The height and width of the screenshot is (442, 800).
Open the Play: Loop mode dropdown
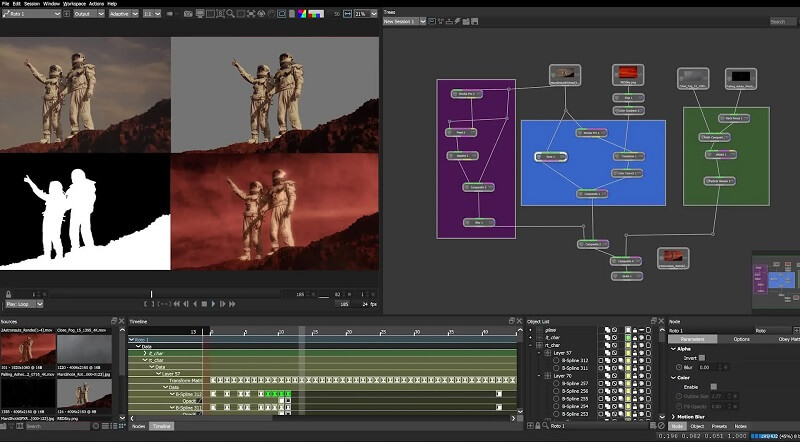(x=24, y=304)
